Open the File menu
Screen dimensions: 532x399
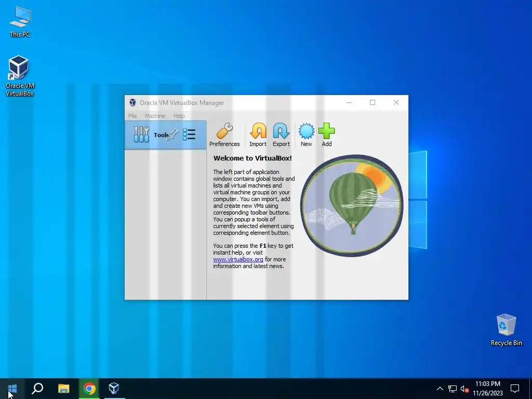(132, 116)
